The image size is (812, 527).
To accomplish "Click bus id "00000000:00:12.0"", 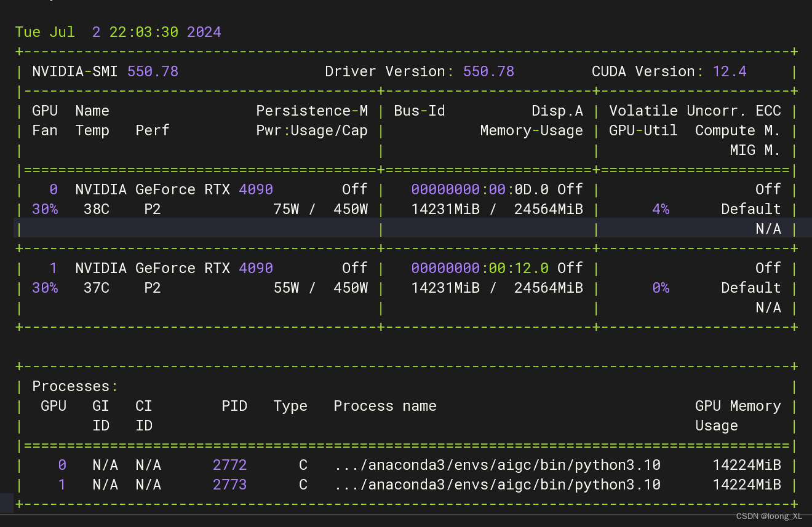I will [x=480, y=268].
